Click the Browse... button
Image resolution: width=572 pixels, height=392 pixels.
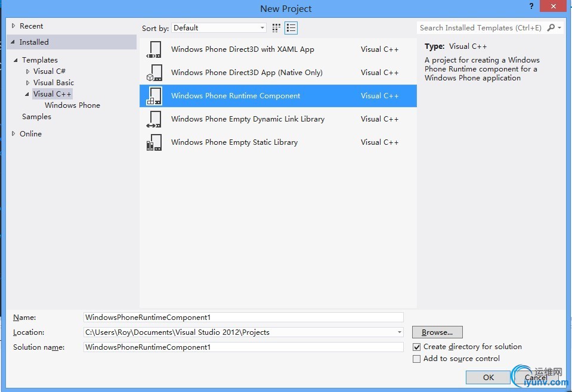[437, 332]
